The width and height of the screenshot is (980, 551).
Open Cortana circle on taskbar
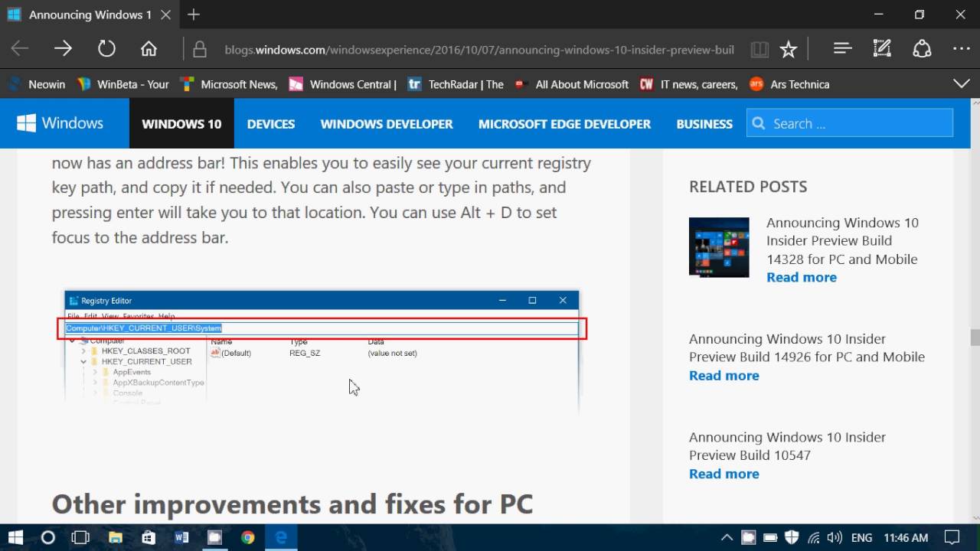(47, 537)
